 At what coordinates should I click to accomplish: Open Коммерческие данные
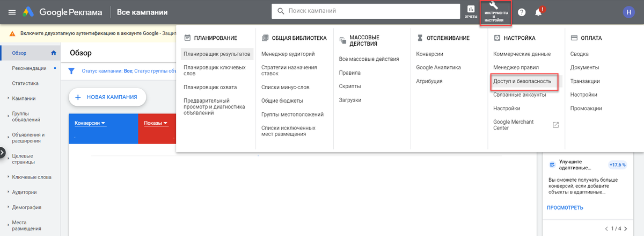tap(522, 54)
